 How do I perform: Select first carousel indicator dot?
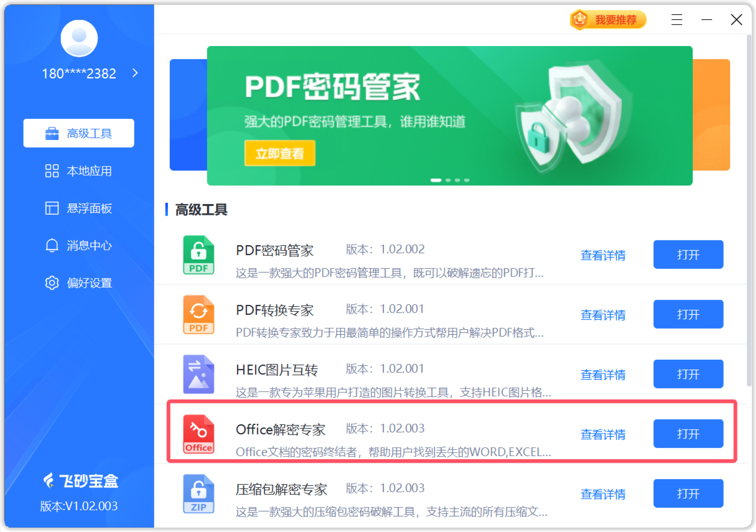pos(435,180)
